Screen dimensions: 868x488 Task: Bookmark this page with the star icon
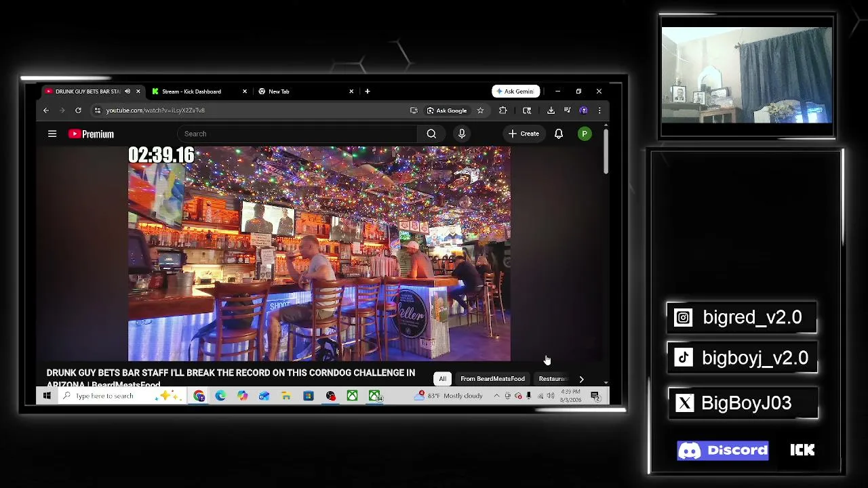click(480, 110)
